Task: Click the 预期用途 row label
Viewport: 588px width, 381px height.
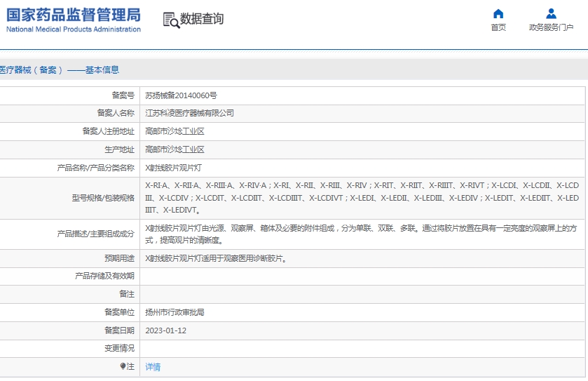Action: [119, 258]
